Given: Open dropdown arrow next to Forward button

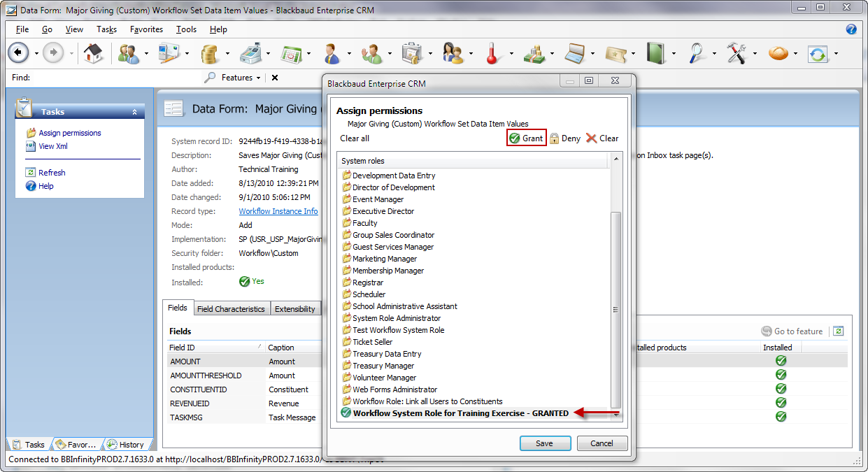Looking at the screenshot, I should 71,53.
